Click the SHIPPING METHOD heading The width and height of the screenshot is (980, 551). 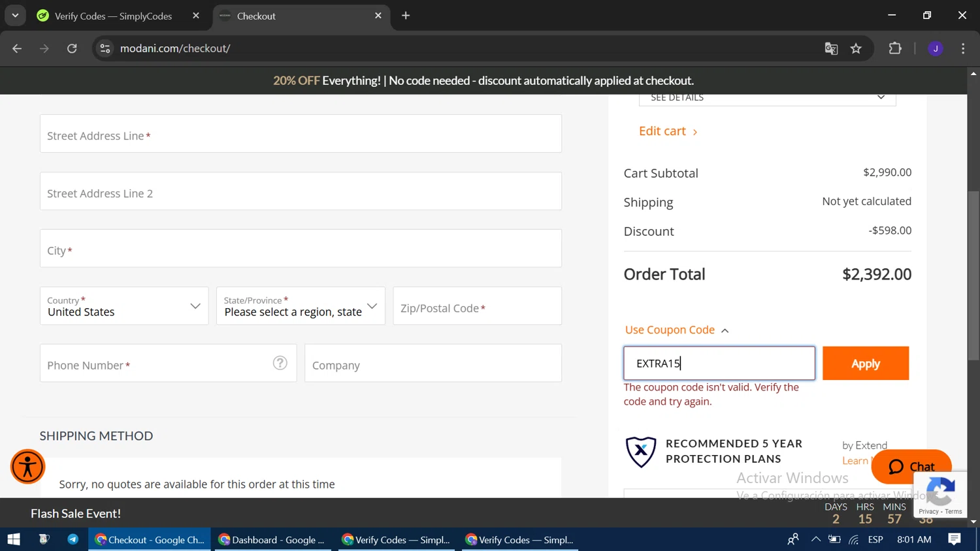coord(96,436)
